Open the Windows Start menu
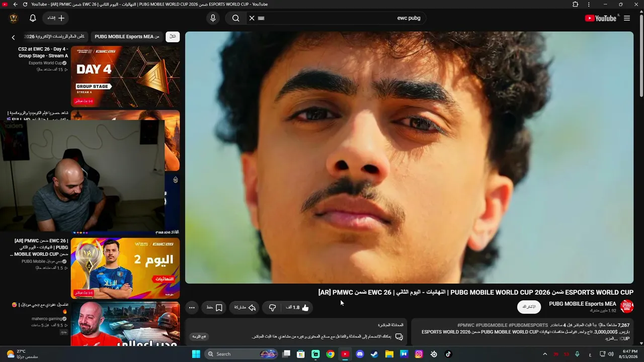 196,354
